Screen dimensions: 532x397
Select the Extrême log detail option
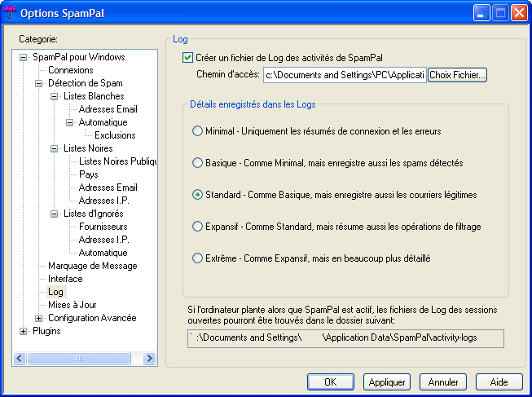[197, 258]
